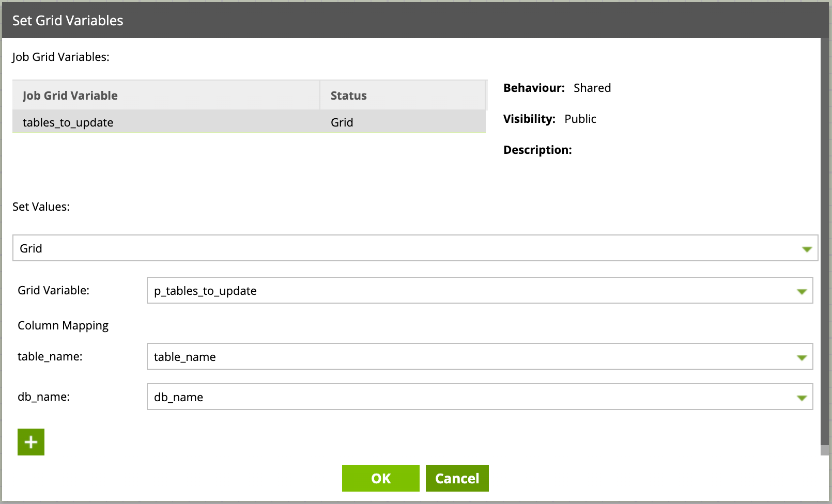
Task: Click the db_name mapping dropdown arrow
Action: click(x=802, y=398)
